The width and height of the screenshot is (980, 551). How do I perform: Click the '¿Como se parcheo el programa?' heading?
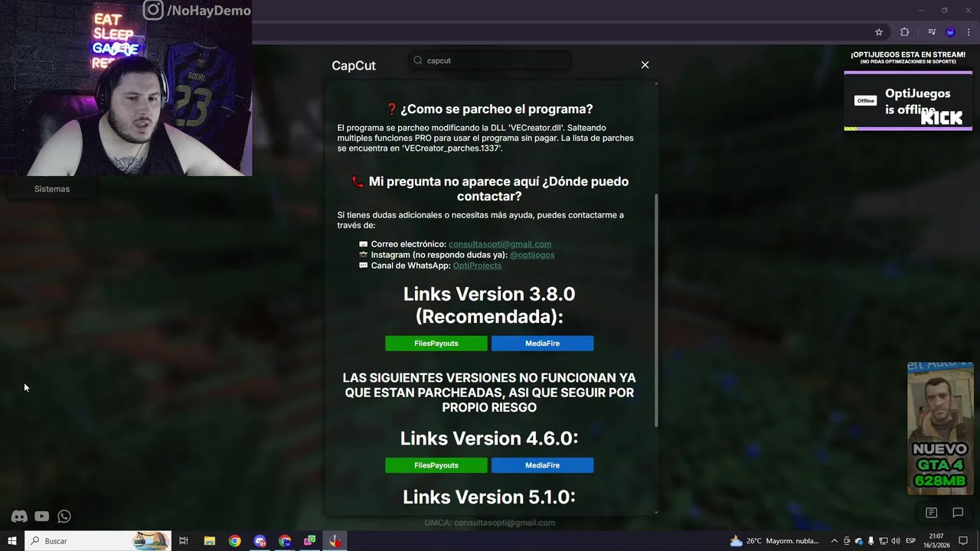pyautogui.click(x=489, y=109)
